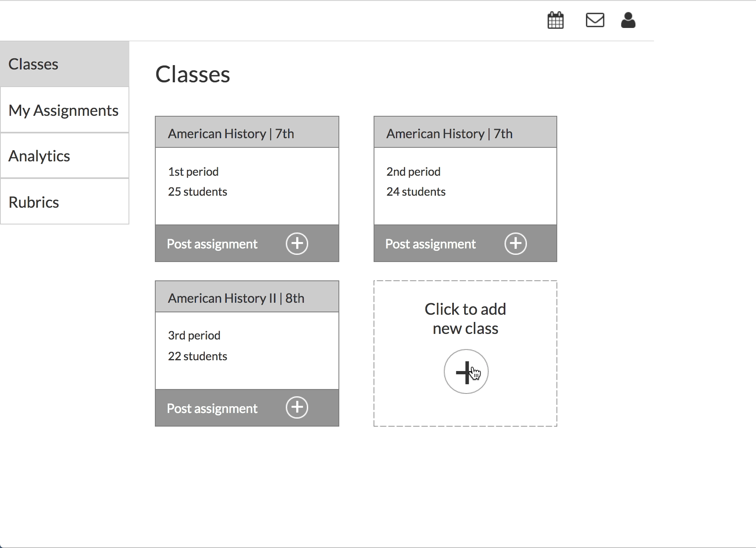Click the Classes page heading
The height and width of the screenshot is (548, 756).
(193, 74)
